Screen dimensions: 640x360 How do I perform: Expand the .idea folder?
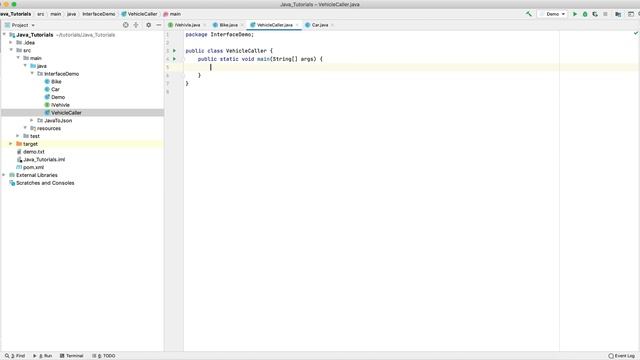pyautogui.click(x=11, y=42)
